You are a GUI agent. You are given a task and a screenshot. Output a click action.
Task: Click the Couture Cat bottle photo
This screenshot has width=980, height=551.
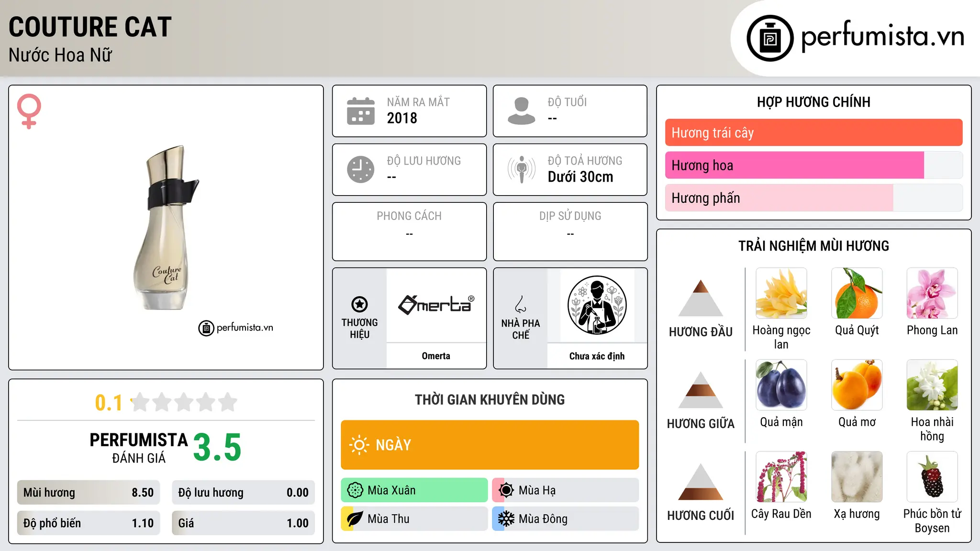[x=166, y=228]
